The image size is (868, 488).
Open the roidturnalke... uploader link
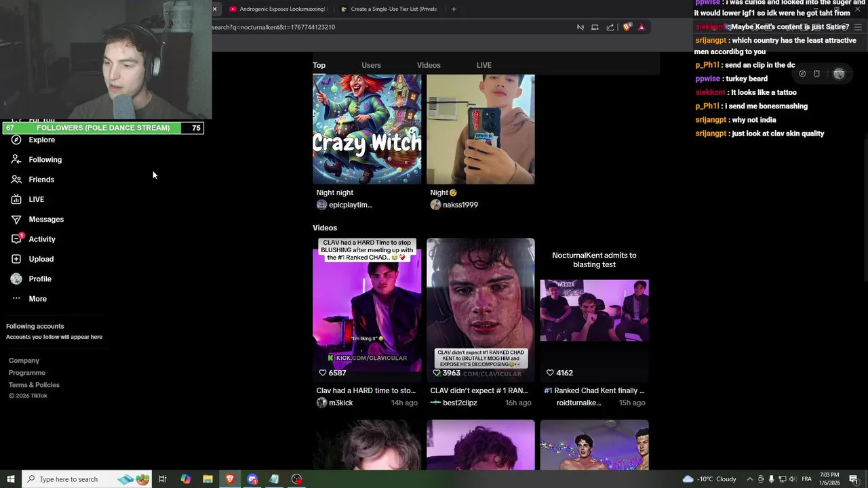(x=578, y=403)
